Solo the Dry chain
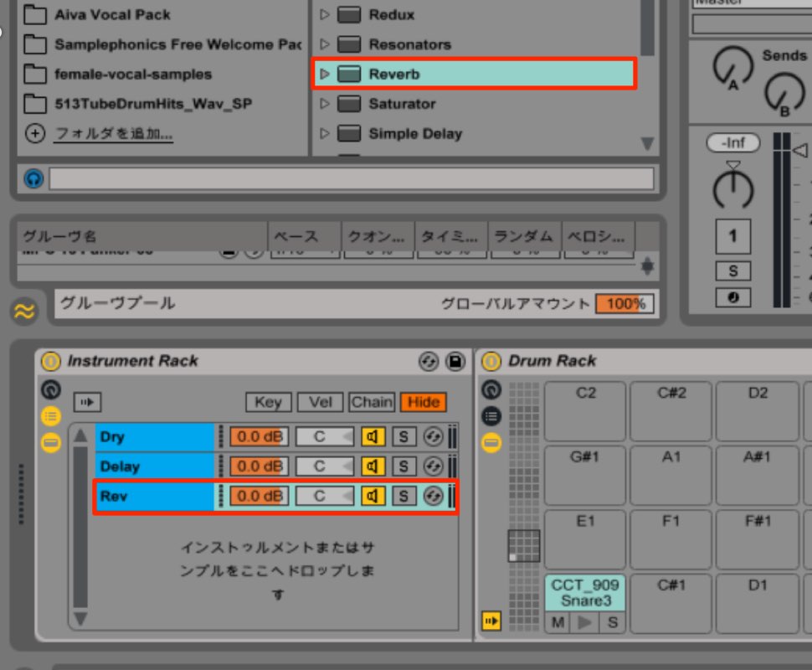812x670 pixels. point(403,437)
